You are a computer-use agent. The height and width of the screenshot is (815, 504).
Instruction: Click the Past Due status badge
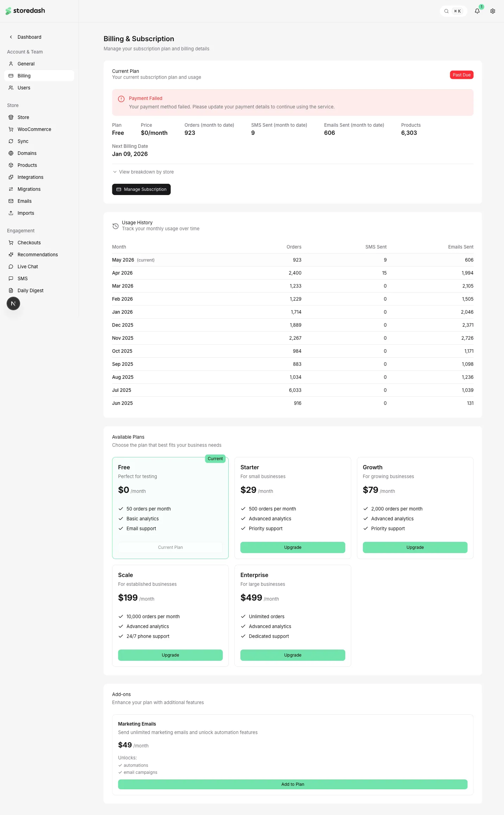coord(462,75)
